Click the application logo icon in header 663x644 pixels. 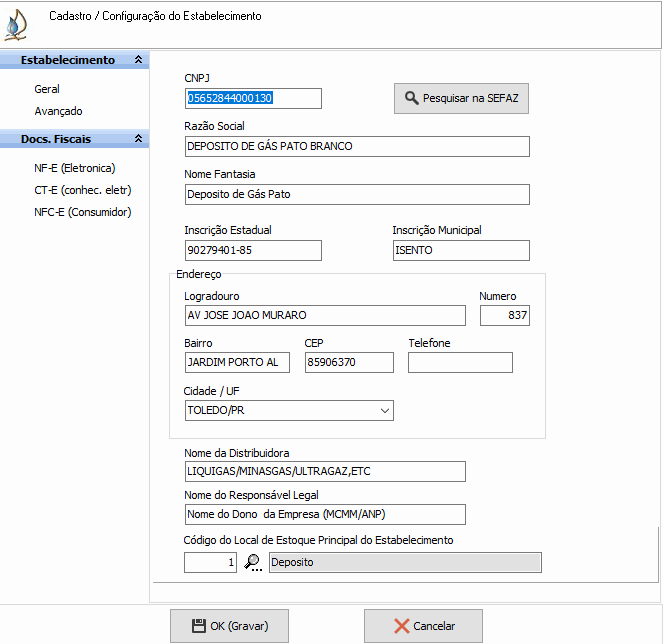tap(16, 24)
